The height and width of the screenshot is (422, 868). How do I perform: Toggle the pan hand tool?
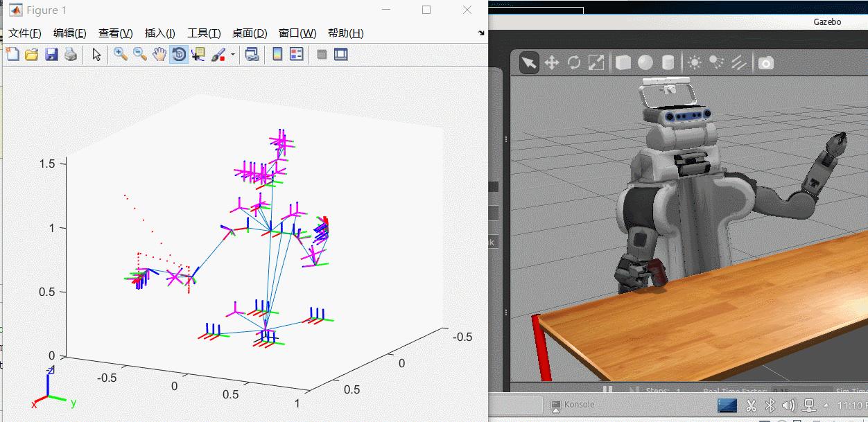(157, 54)
